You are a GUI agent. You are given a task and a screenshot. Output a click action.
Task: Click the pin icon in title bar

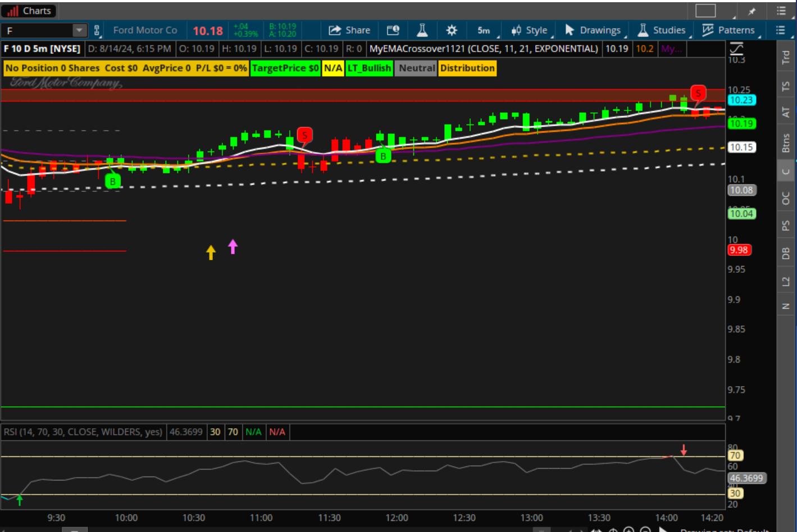pos(752,11)
